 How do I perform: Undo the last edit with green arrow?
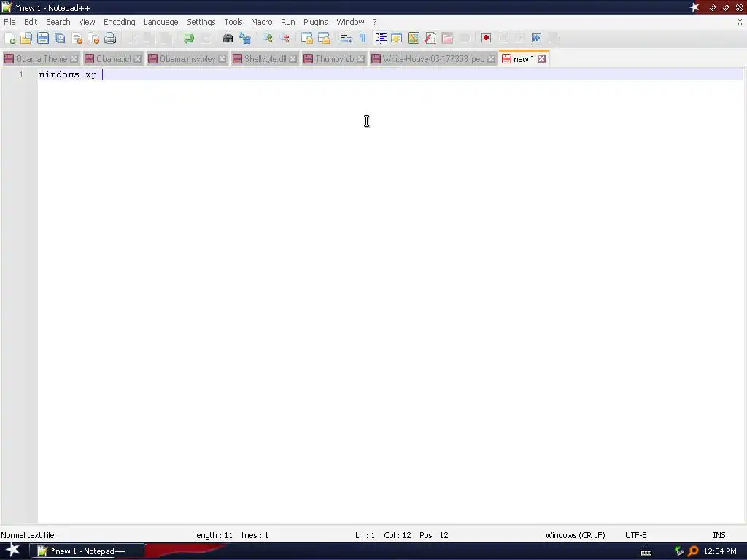[x=189, y=38]
